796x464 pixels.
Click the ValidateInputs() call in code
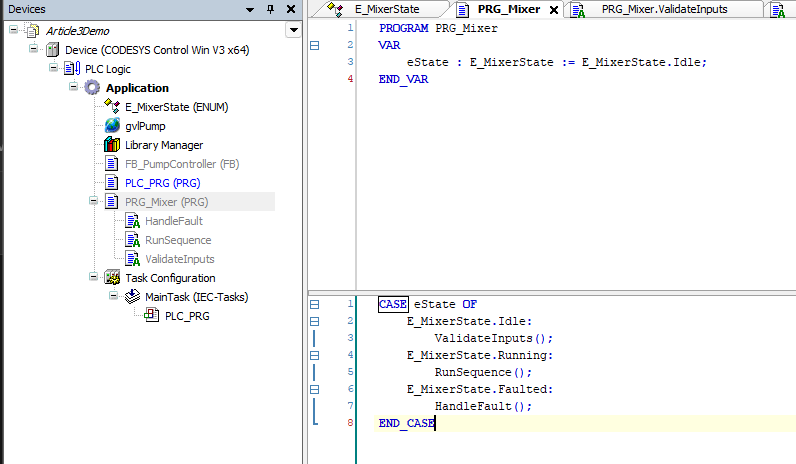tap(493, 338)
